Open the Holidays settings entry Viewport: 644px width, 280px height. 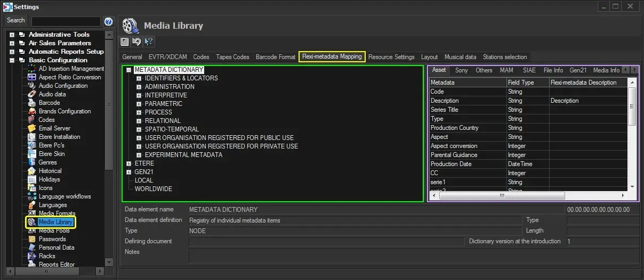[49, 179]
